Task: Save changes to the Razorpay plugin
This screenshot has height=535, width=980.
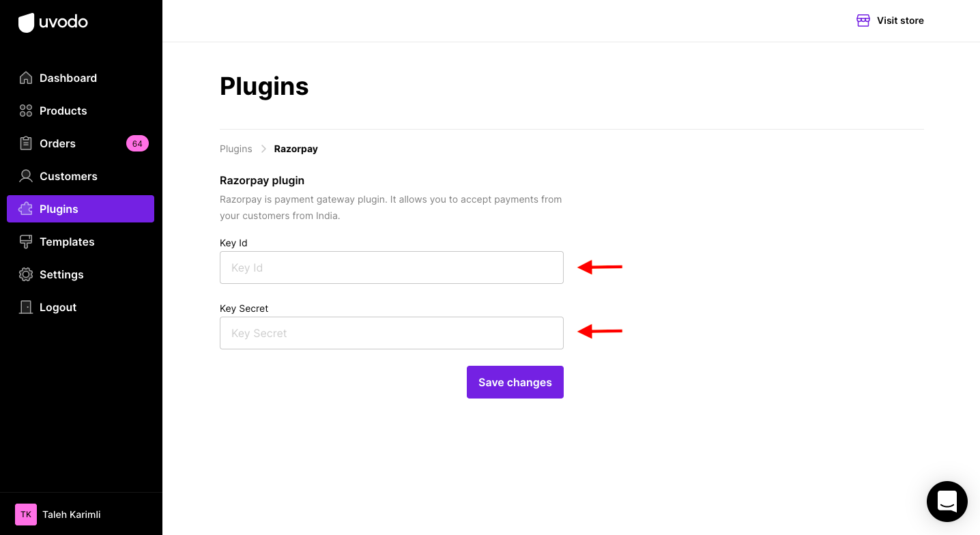Action: click(515, 382)
